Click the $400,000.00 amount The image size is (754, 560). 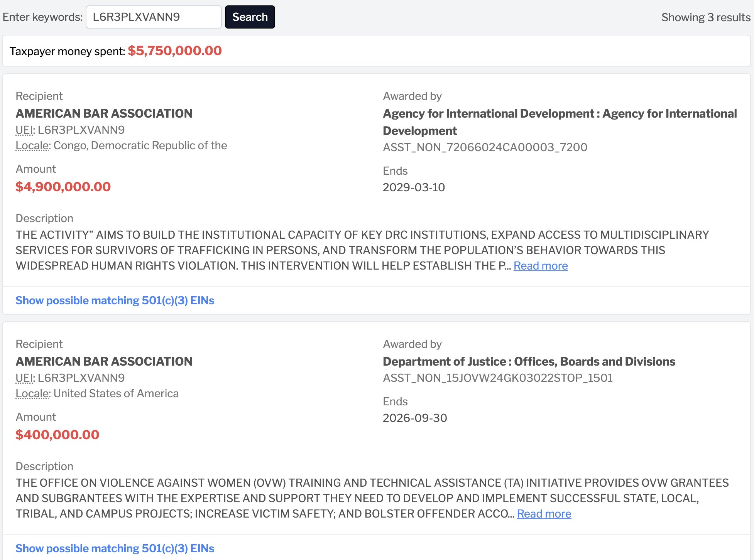[57, 435]
